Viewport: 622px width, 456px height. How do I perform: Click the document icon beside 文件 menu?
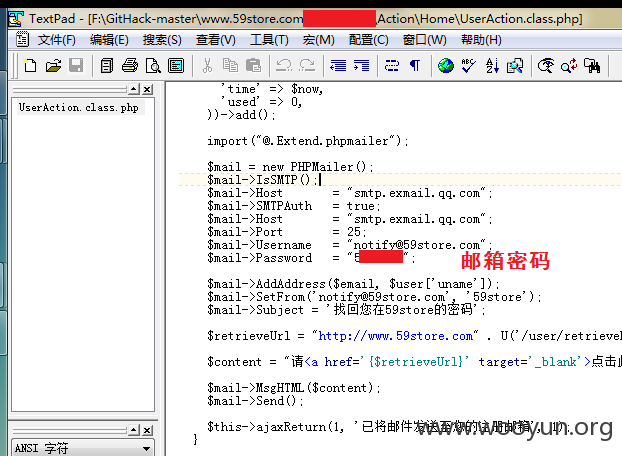click(22, 40)
